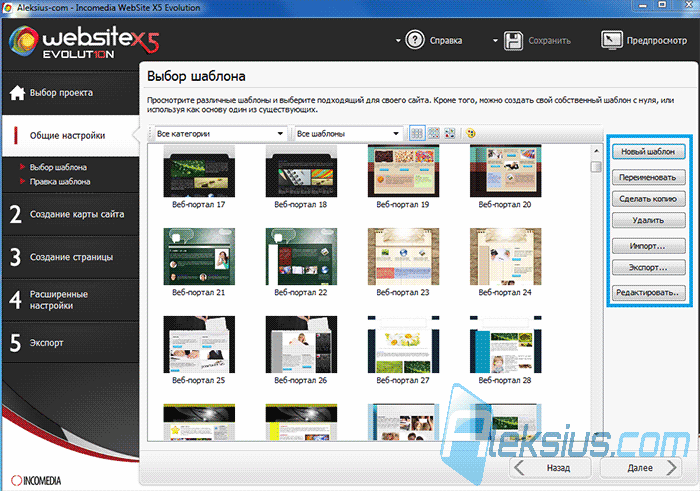Open step Общие настройки in sidebar
This screenshot has width=700, height=491.
point(71,136)
